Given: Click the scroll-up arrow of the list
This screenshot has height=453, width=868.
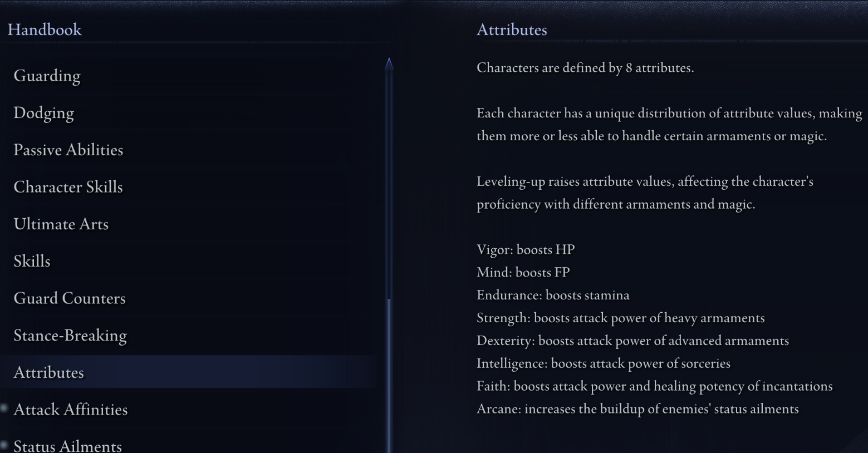Looking at the screenshot, I should click(389, 63).
